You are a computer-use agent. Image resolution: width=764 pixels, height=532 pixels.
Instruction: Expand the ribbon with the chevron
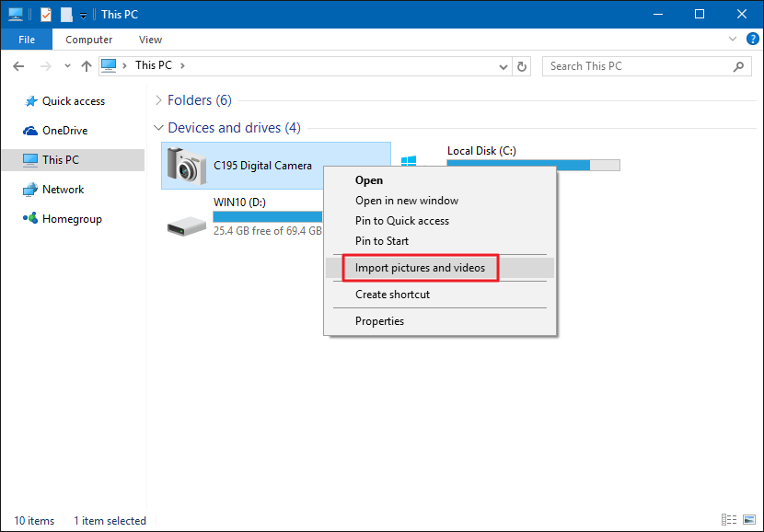733,40
